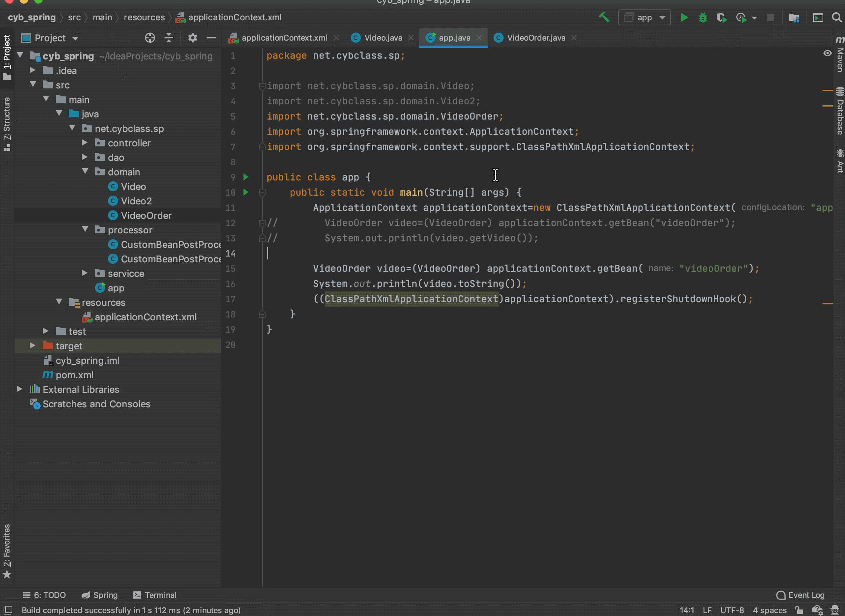
Task: Click run gutter icon beside main method
Action: point(246,192)
